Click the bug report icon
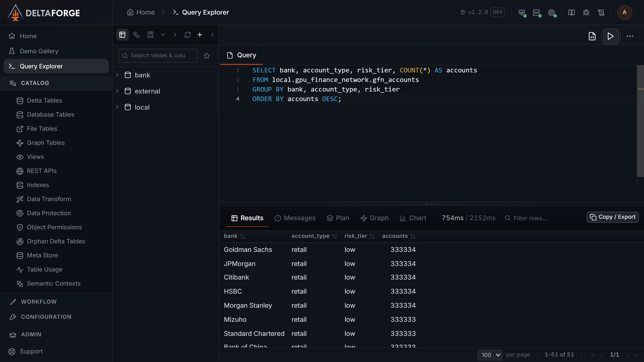Image resolution: width=644 pixels, height=362 pixels. pos(586,13)
